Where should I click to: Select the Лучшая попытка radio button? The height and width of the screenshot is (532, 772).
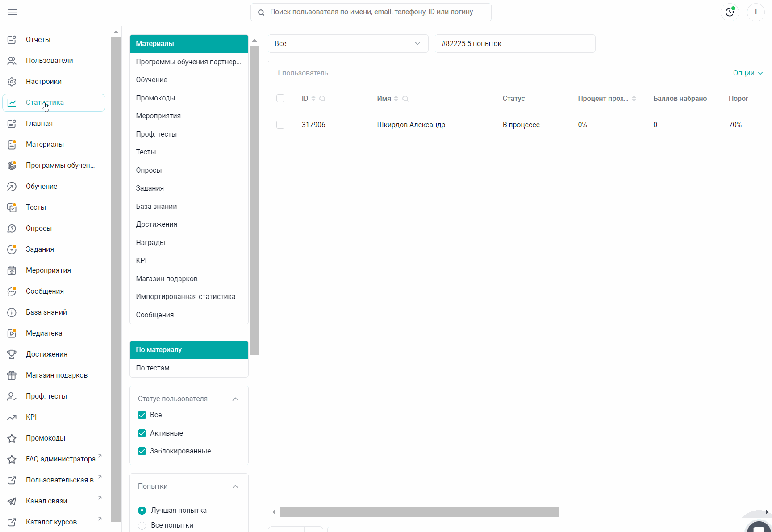tap(142, 511)
